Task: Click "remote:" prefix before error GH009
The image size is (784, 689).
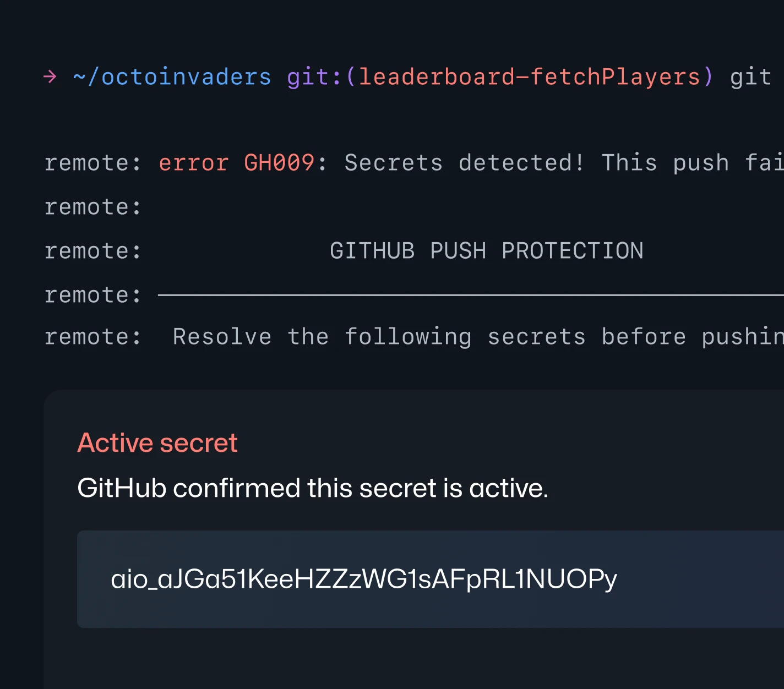Action: click(92, 163)
